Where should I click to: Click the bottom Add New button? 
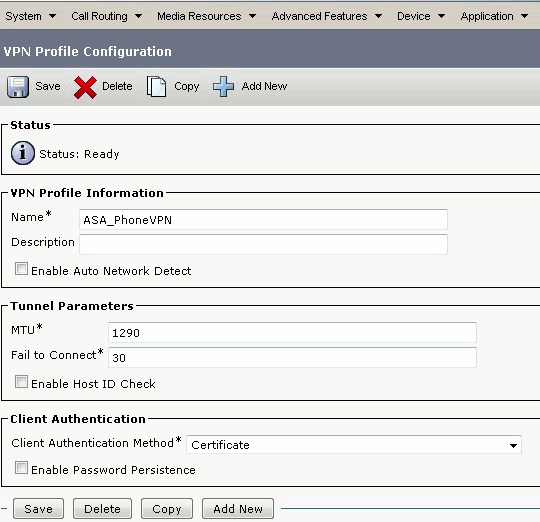(x=238, y=509)
